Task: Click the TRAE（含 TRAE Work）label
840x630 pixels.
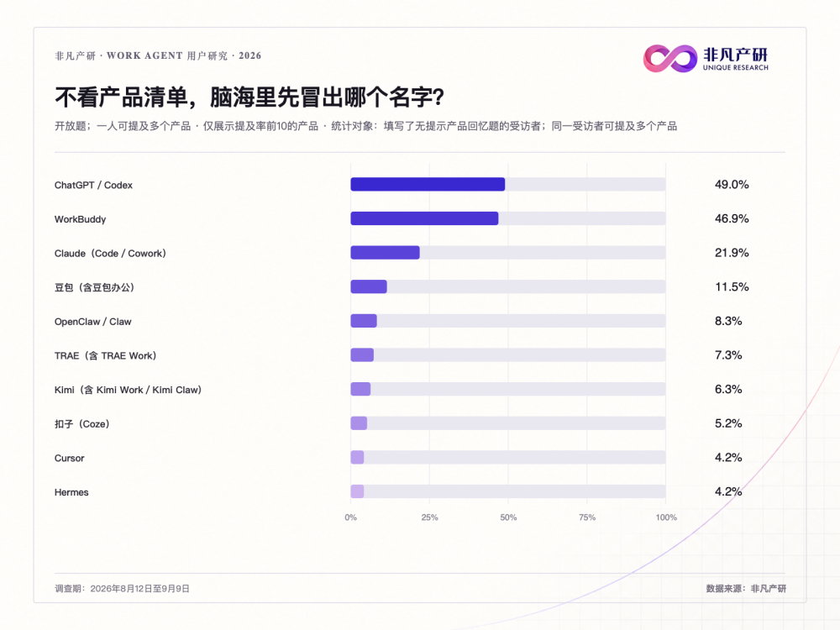Action: (106, 355)
